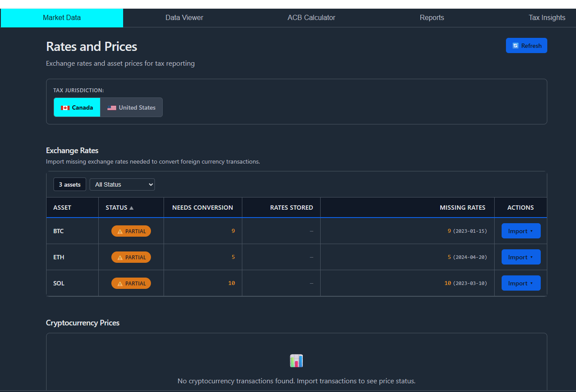Click the United States flag icon
The image size is (576, 392).
(112, 107)
